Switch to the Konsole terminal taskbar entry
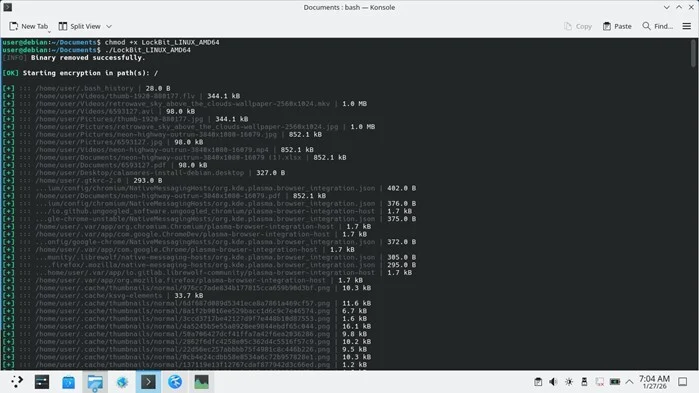The image size is (699, 393). (148, 381)
